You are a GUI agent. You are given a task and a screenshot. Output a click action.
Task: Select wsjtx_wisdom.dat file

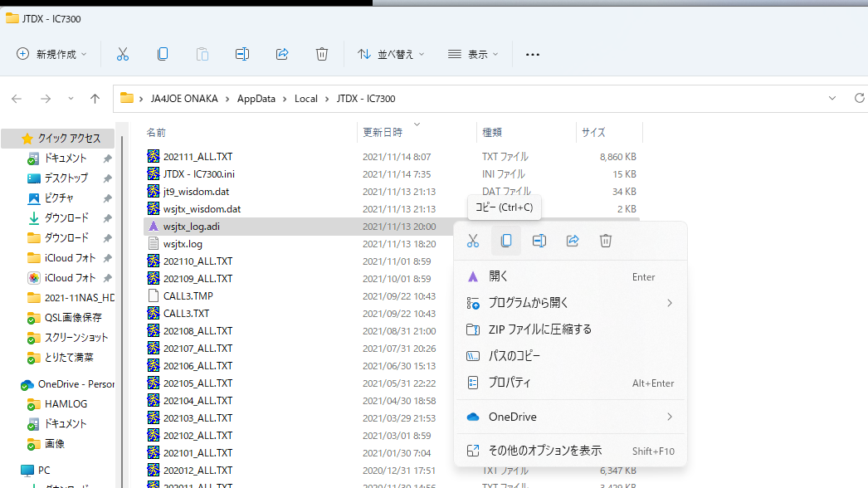coord(202,209)
